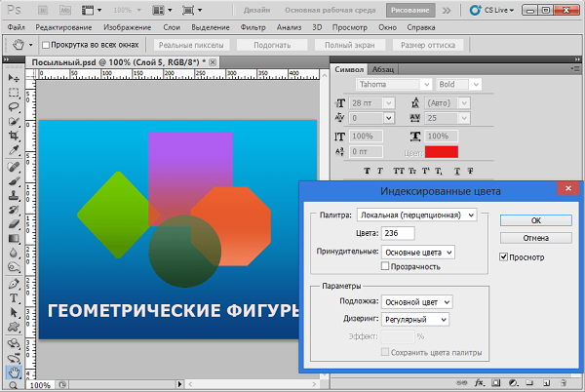Select the Horizontal Type tool

pyautogui.click(x=14, y=298)
